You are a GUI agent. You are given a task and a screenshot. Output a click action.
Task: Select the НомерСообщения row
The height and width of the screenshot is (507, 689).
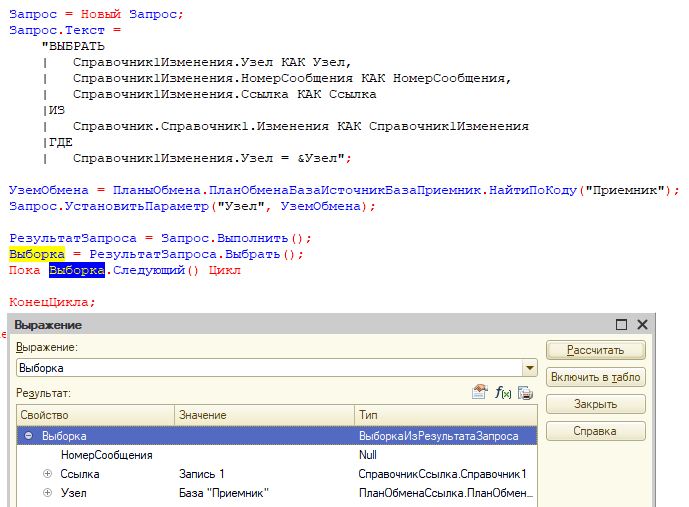click(x=106, y=455)
